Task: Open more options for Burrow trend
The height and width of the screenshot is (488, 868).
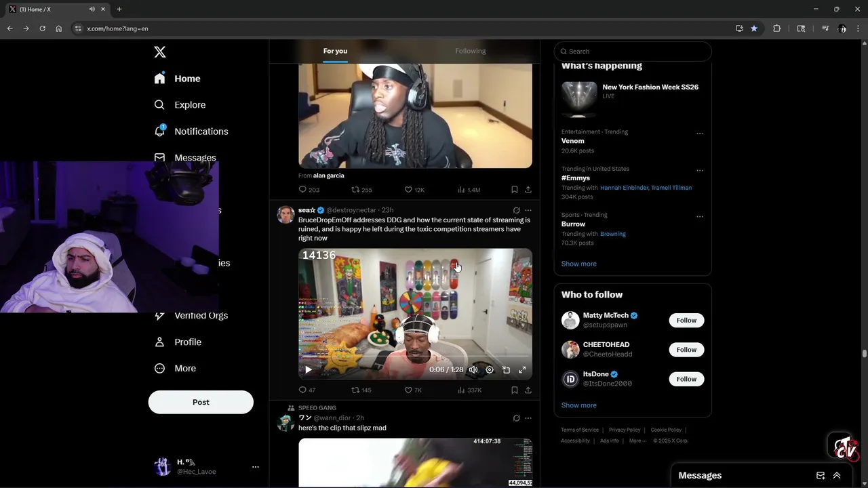Action: click(700, 217)
